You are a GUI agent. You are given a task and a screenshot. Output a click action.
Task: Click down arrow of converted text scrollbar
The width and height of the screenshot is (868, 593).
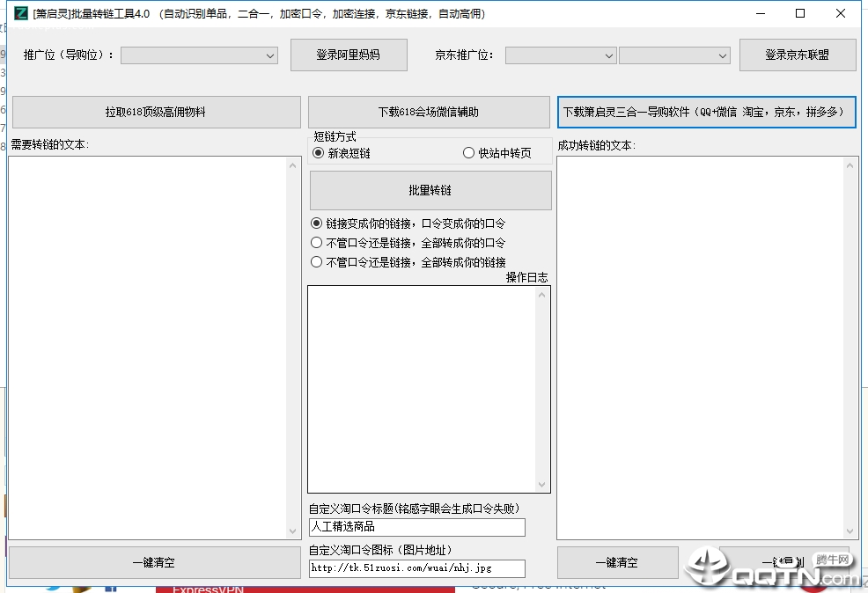[x=850, y=531]
